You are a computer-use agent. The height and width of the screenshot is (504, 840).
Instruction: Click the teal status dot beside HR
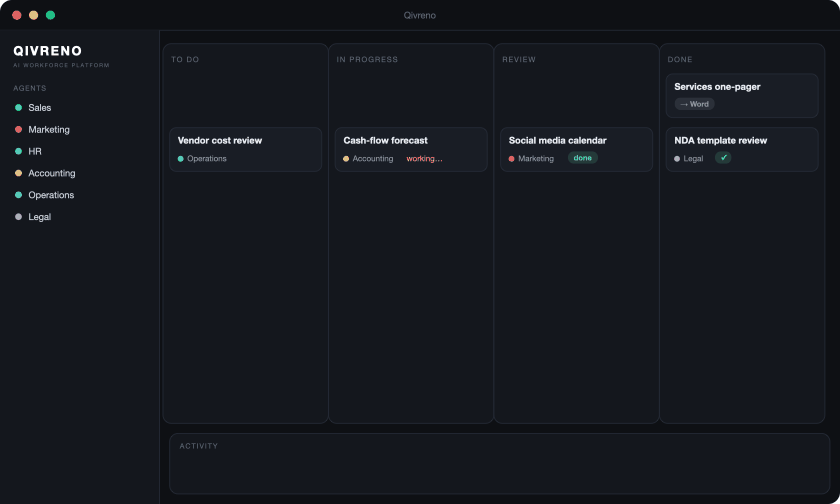point(18,152)
